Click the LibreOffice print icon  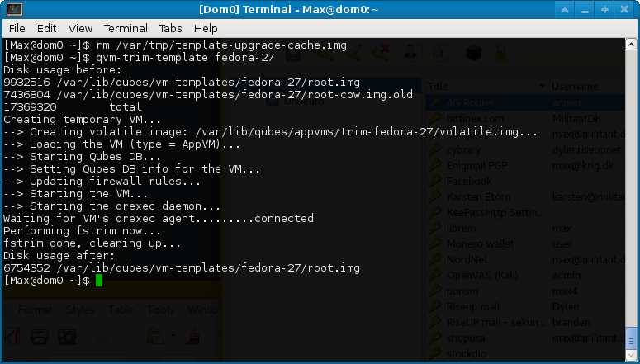(x=40, y=337)
